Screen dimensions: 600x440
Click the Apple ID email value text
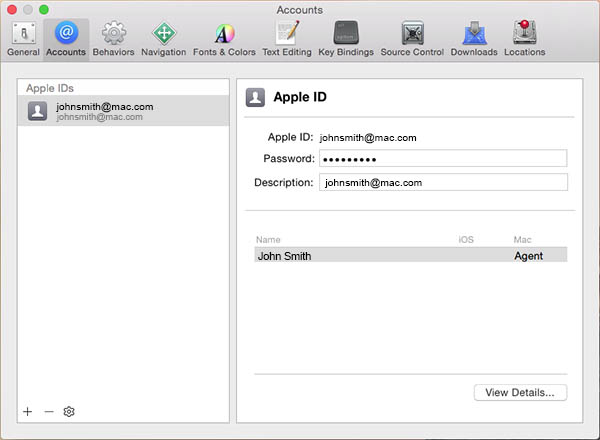368,138
